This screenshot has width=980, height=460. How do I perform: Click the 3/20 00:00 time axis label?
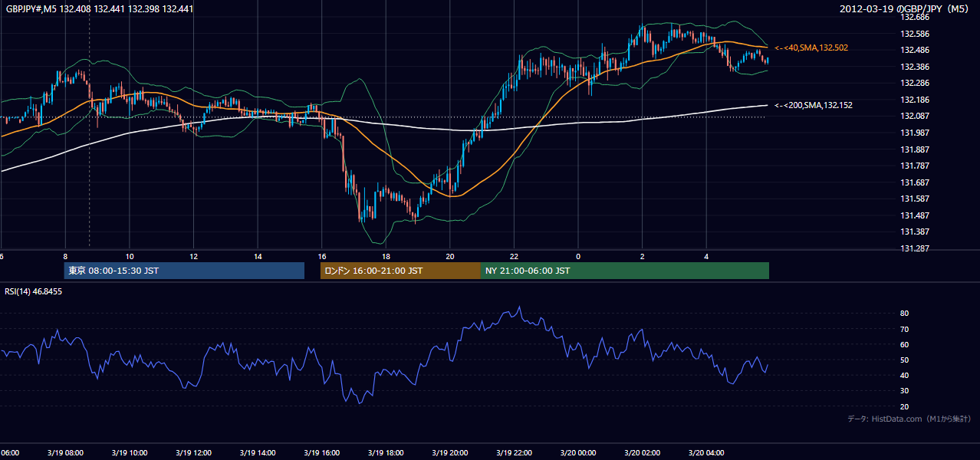pos(578,453)
